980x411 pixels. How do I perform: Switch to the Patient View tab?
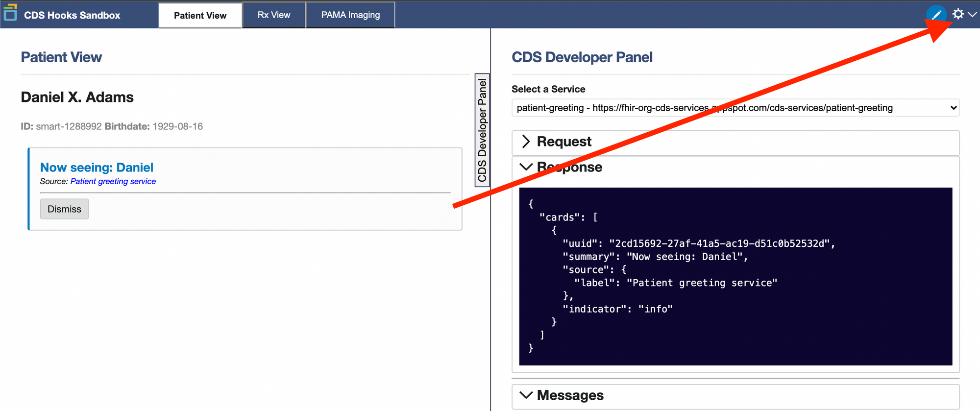pos(200,15)
